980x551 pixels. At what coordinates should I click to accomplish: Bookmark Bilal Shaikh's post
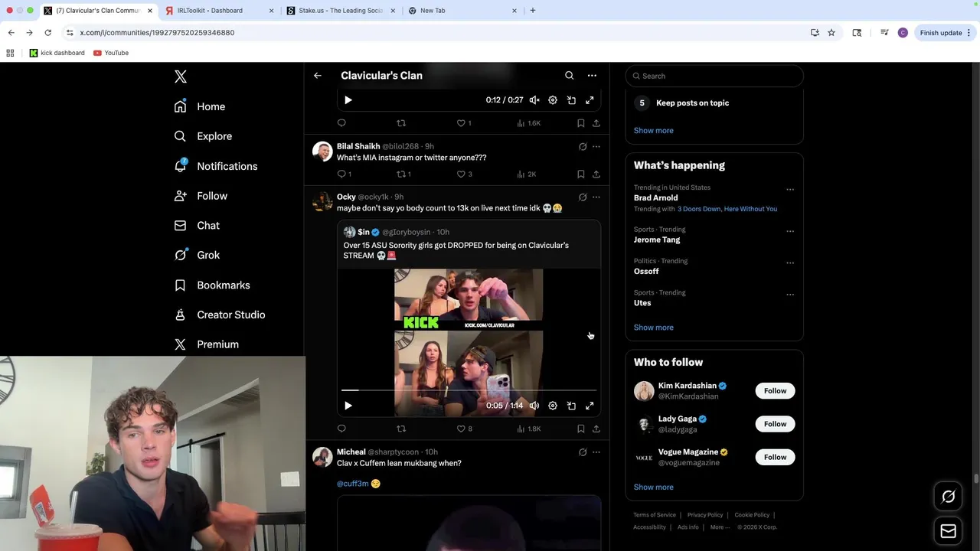[581, 174]
